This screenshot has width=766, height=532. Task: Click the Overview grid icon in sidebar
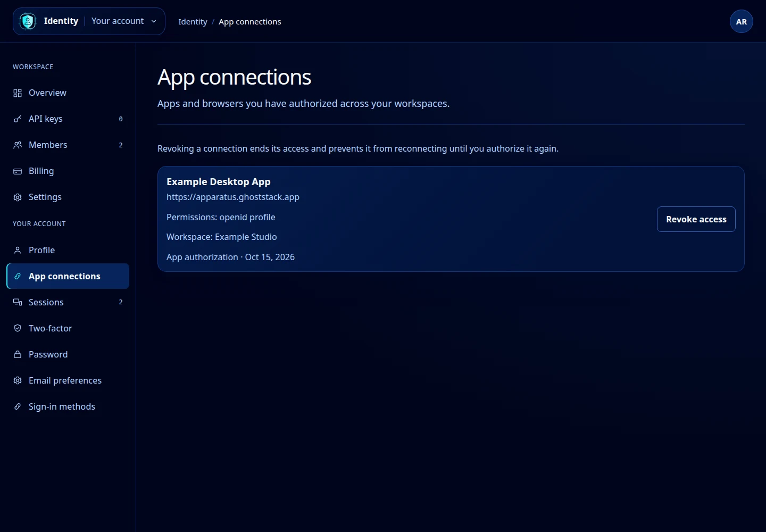[x=18, y=93]
